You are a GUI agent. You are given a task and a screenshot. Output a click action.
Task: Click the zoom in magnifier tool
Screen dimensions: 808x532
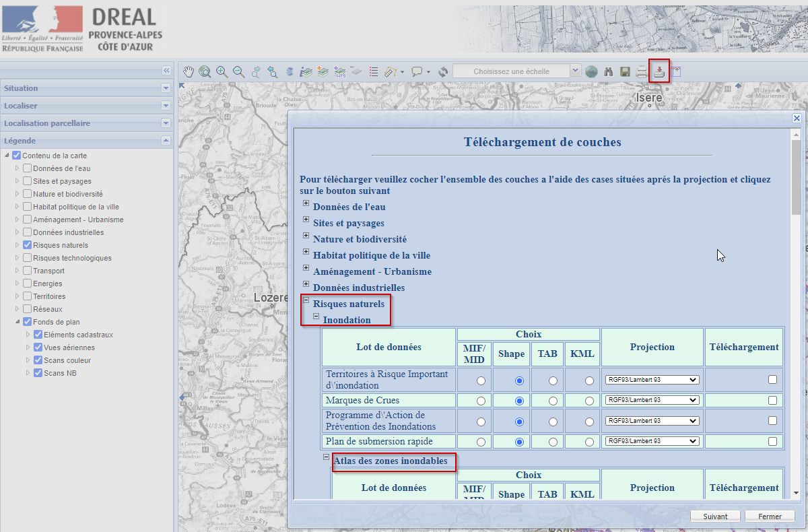point(222,71)
